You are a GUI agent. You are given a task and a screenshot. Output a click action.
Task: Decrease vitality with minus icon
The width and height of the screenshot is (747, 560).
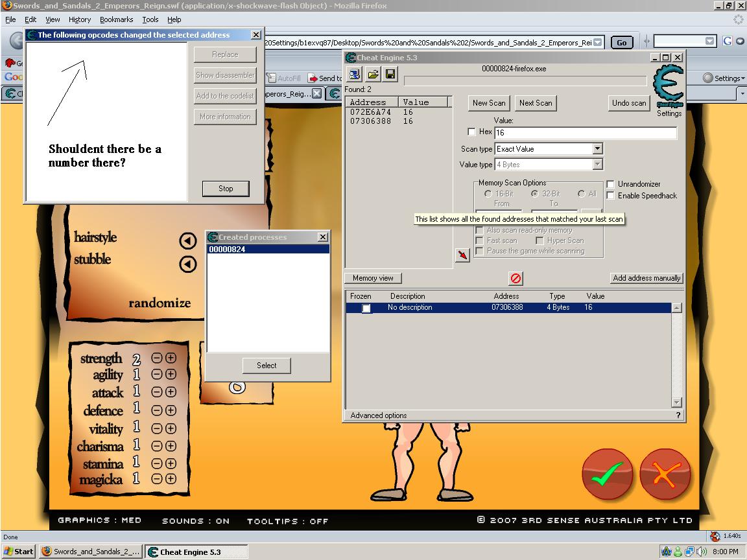(x=157, y=428)
